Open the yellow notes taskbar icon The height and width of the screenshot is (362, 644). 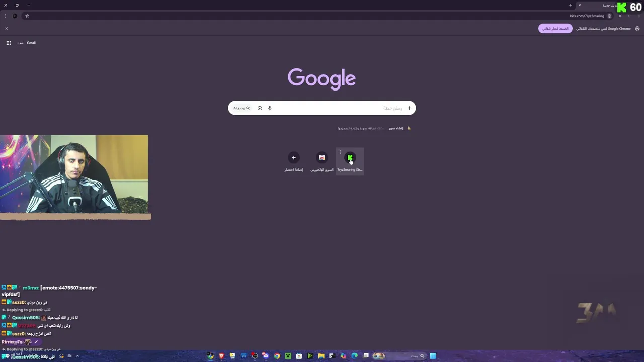(x=232, y=356)
